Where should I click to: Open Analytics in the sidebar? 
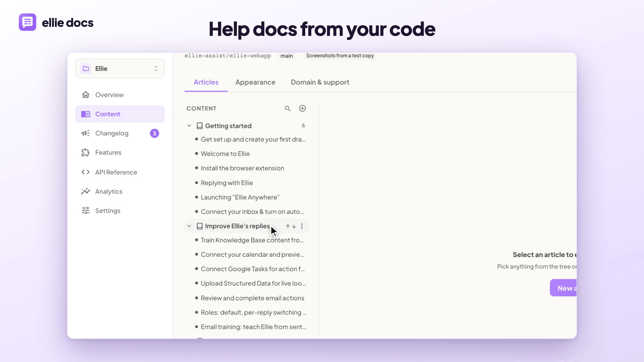pyautogui.click(x=120, y=191)
